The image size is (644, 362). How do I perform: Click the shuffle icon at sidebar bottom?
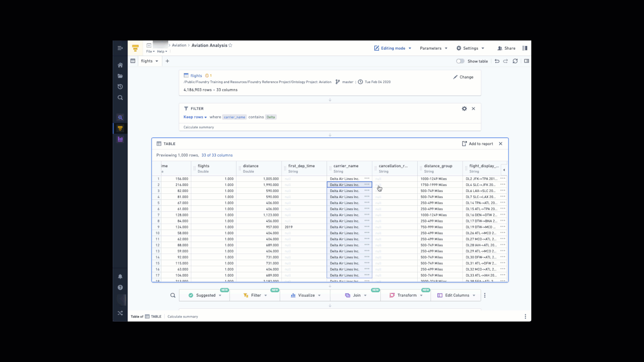coord(120,313)
